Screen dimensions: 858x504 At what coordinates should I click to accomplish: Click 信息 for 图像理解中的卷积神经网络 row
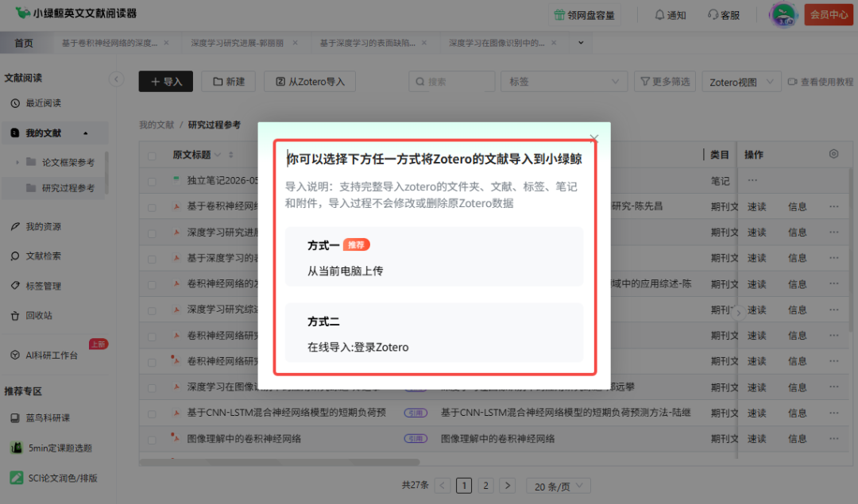(798, 439)
